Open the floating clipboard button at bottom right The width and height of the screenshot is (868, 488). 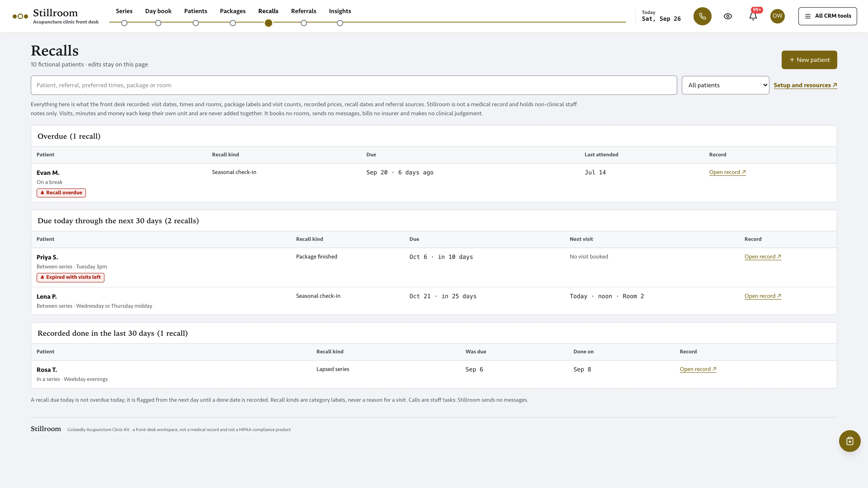849,441
